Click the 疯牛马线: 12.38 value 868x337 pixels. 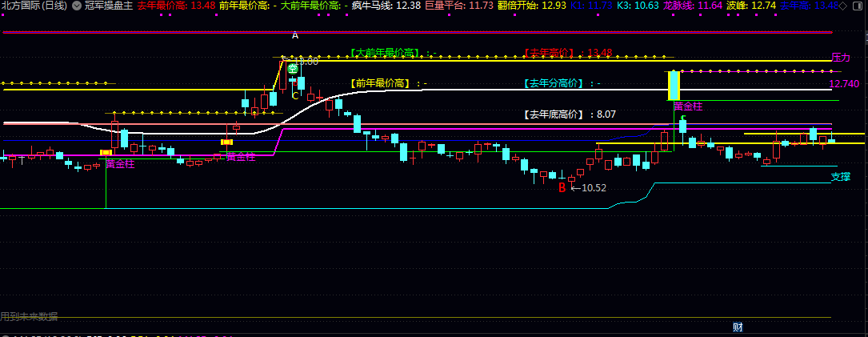(386, 6)
